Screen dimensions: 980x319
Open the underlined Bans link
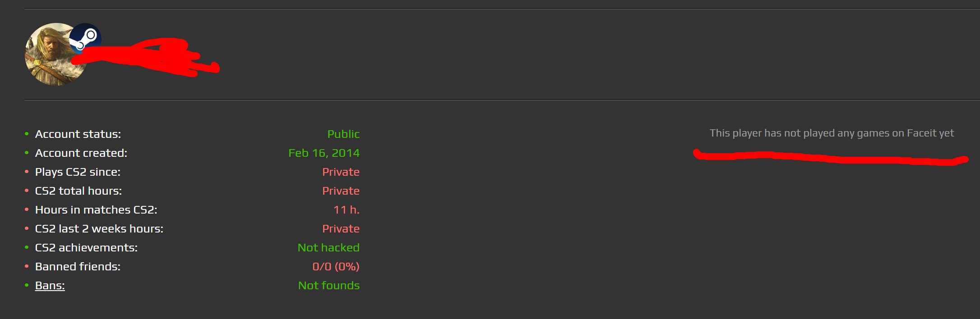point(50,286)
